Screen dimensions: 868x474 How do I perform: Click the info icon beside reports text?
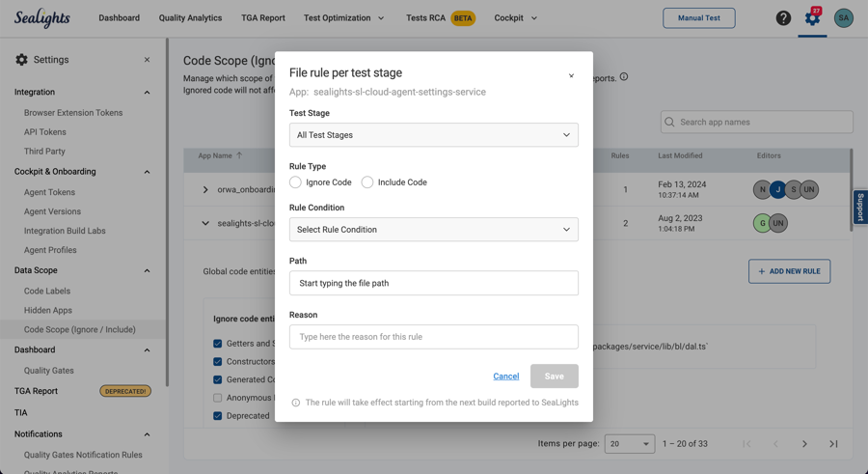[624, 77]
